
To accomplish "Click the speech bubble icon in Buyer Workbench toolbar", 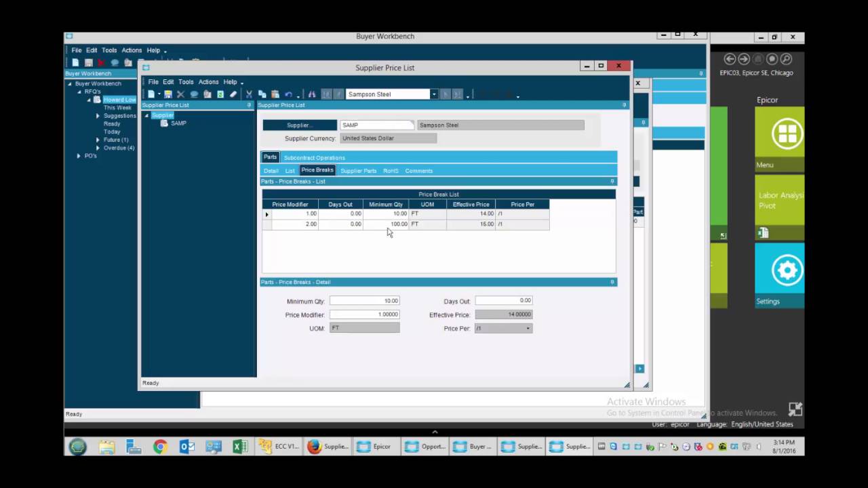I will click(x=115, y=62).
